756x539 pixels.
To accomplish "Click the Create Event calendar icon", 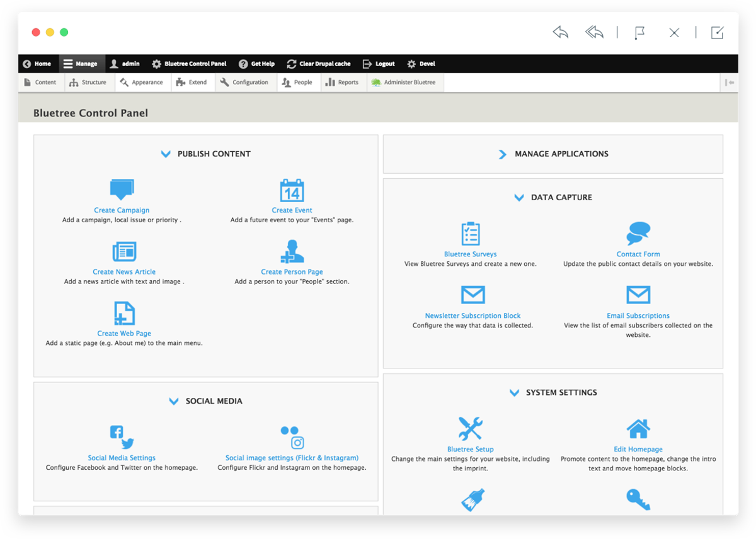I will point(292,190).
